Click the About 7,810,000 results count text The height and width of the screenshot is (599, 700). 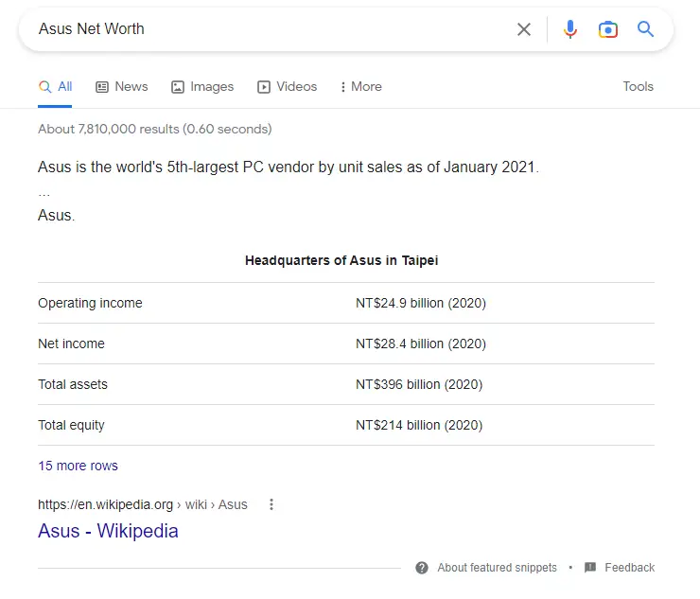tap(155, 129)
